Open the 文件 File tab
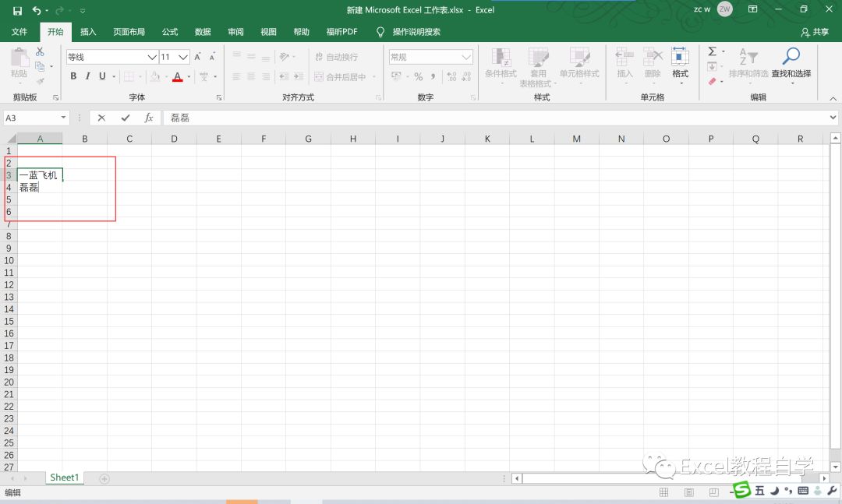Screen dimensions: 842x504 tap(19, 32)
